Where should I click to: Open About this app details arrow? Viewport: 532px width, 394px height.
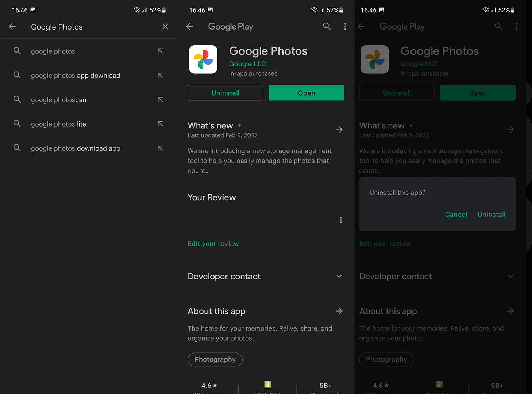tap(339, 311)
